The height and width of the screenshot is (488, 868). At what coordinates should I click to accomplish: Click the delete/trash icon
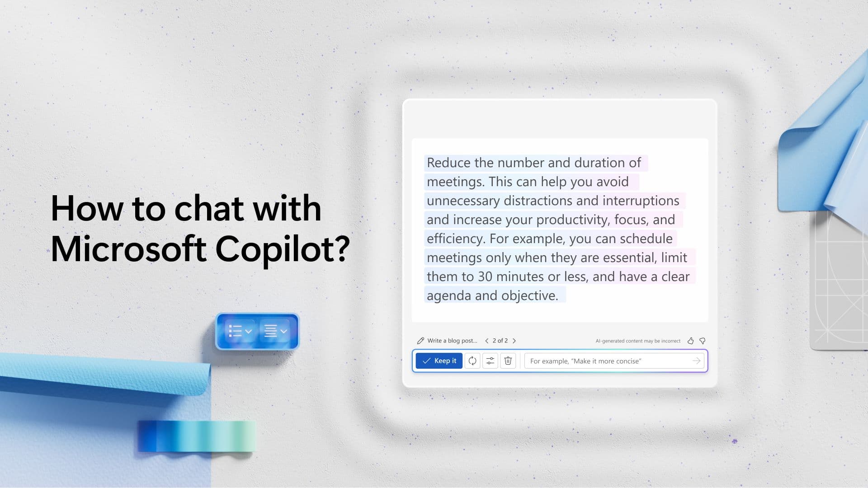pyautogui.click(x=507, y=361)
